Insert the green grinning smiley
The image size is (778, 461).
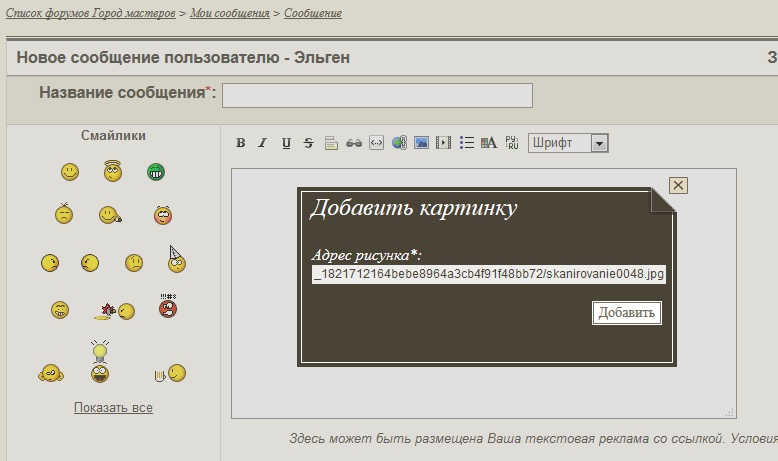tap(156, 172)
